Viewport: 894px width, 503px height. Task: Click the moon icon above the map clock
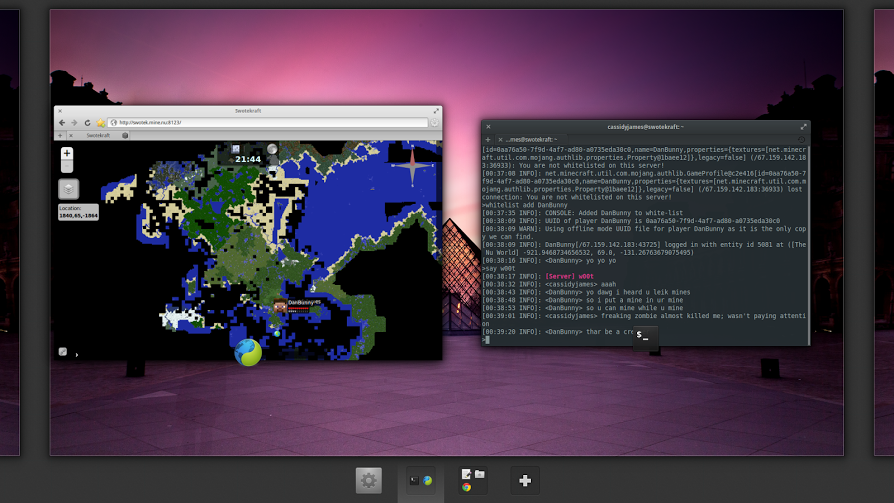tap(272, 149)
